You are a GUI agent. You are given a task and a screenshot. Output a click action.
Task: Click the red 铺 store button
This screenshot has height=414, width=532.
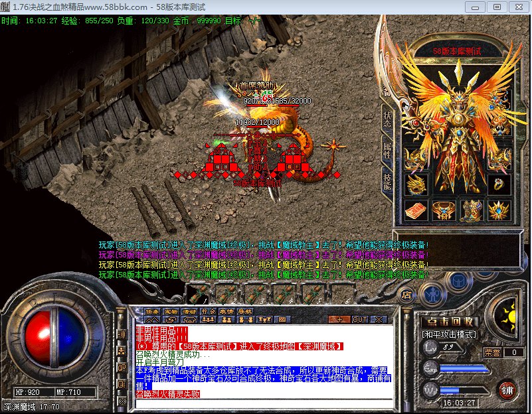[x=507, y=390]
